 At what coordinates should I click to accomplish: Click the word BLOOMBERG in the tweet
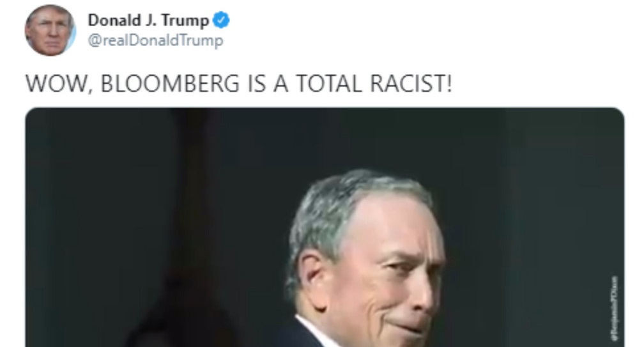pyautogui.click(x=170, y=84)
